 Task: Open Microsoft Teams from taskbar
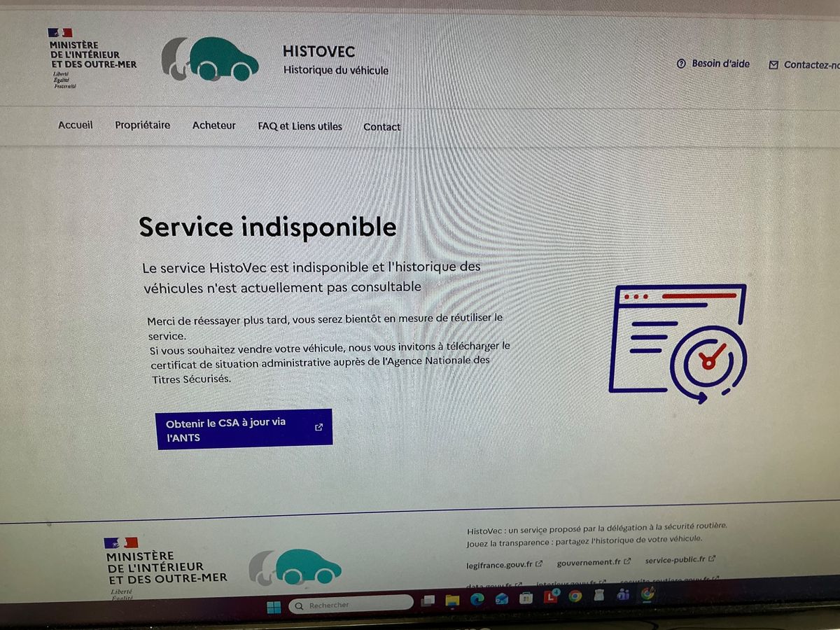[x=622, y=595]
